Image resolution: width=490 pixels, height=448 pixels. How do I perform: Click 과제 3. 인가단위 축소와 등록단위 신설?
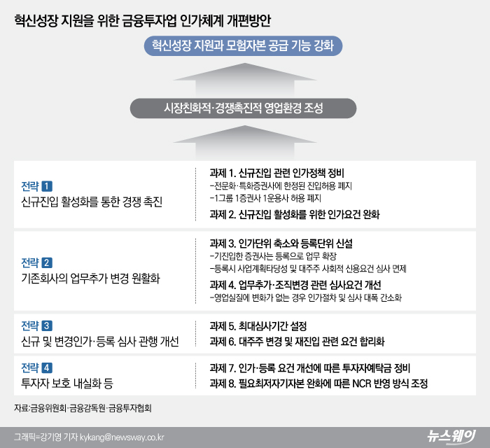click(x=281, y=244)
